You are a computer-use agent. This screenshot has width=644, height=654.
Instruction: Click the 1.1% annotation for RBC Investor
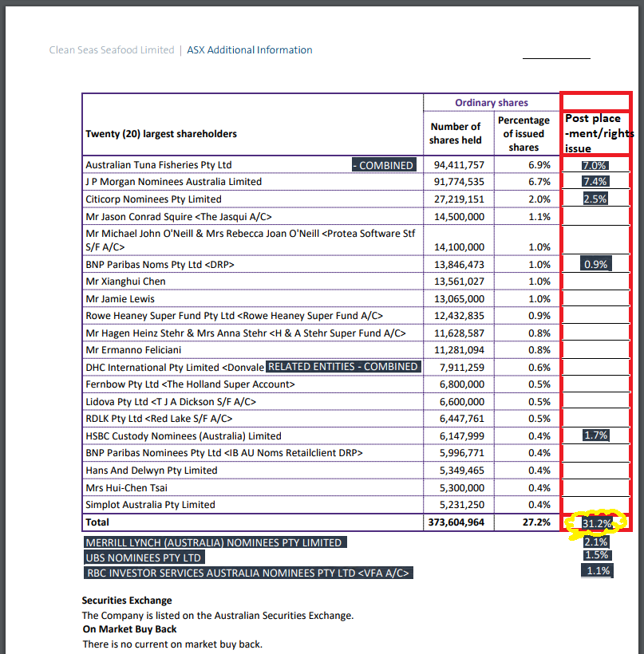pos(597,570)
